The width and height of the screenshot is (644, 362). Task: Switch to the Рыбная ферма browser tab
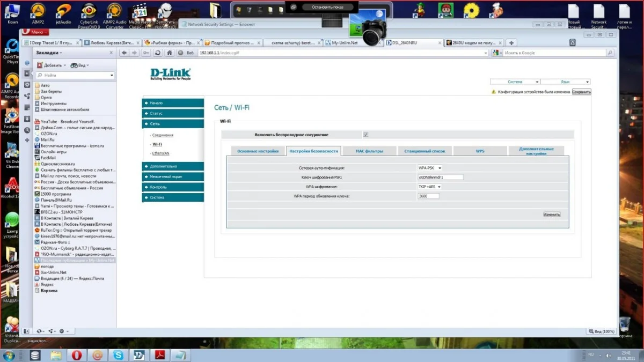pos(172,42)
